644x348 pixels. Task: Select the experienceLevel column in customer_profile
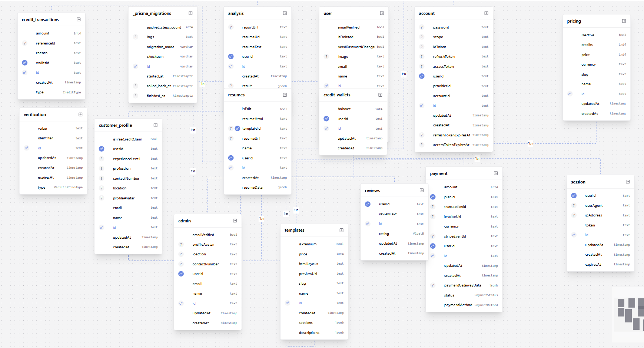click(128, 159)
